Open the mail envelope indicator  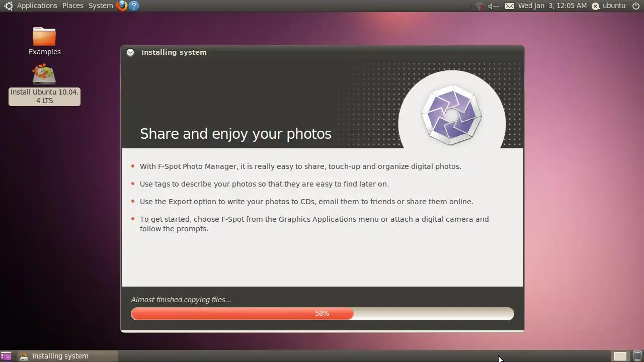tap(510, 6)
